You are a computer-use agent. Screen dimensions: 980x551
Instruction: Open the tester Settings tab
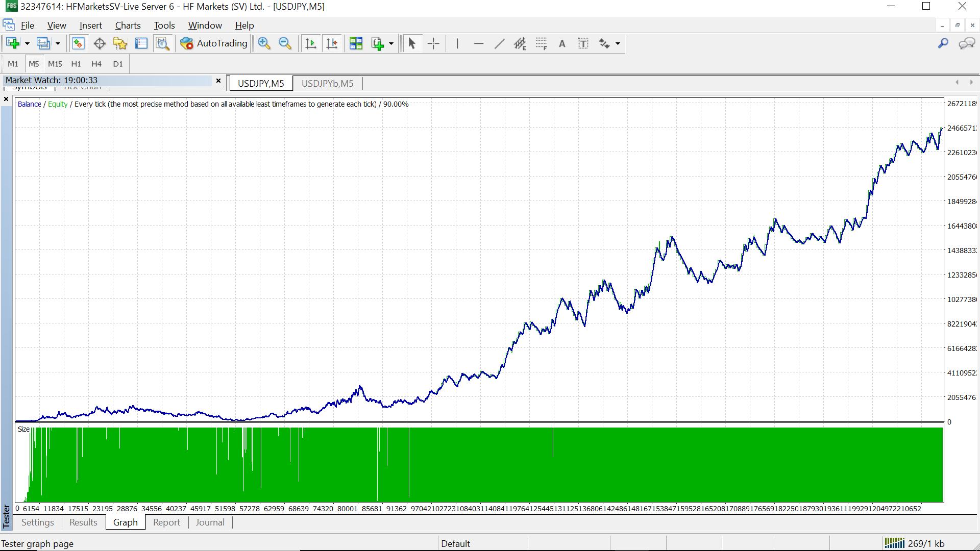coord(38,522)
